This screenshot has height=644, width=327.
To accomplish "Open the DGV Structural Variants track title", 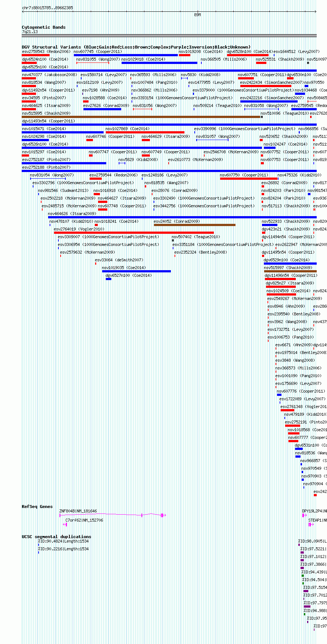I will coord(136,47).
